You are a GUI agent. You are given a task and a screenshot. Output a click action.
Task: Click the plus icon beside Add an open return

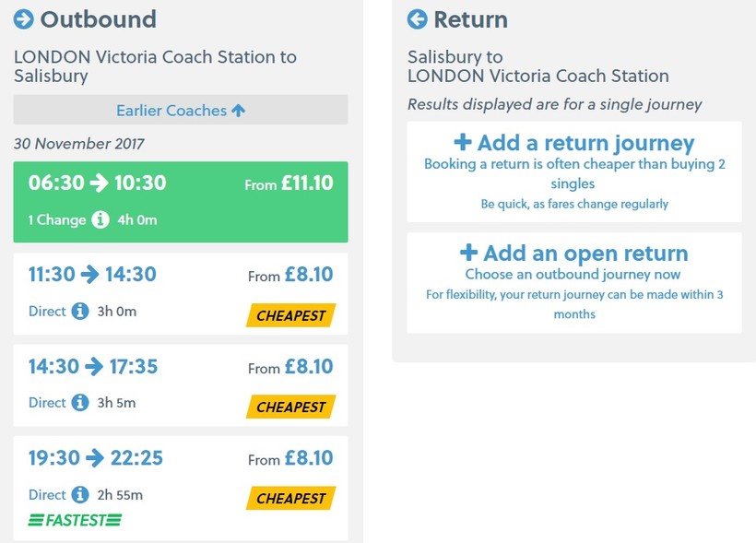(x=468, y=253)
